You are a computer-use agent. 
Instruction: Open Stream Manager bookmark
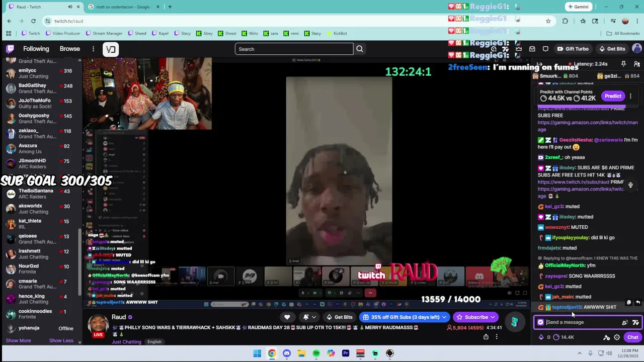[104, 33]
